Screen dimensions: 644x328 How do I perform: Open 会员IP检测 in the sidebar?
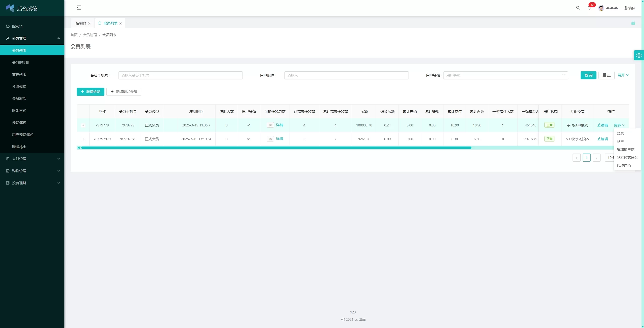click(21, 62)
